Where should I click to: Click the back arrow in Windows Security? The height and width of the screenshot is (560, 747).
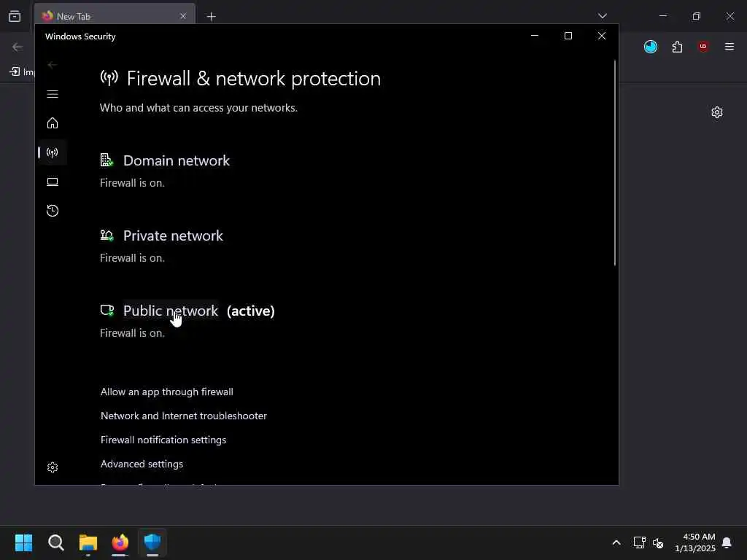pyautogui.click(x=53, y=65)
